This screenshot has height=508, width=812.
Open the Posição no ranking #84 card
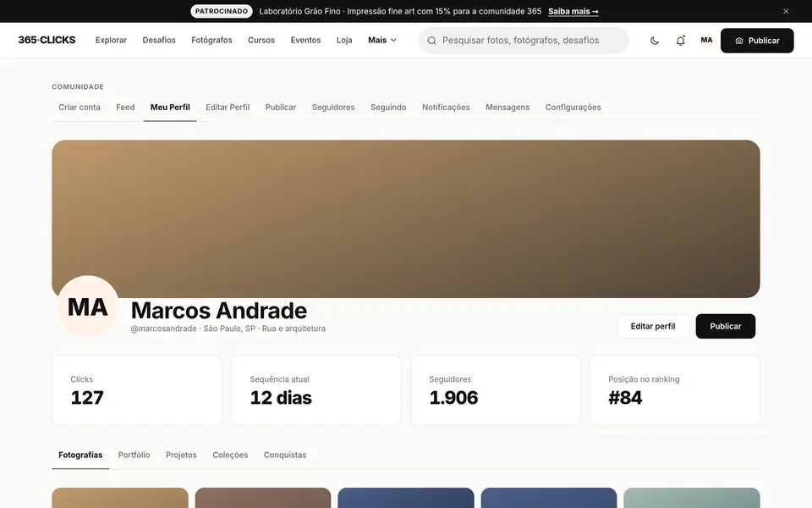click(x=675, y=389)
